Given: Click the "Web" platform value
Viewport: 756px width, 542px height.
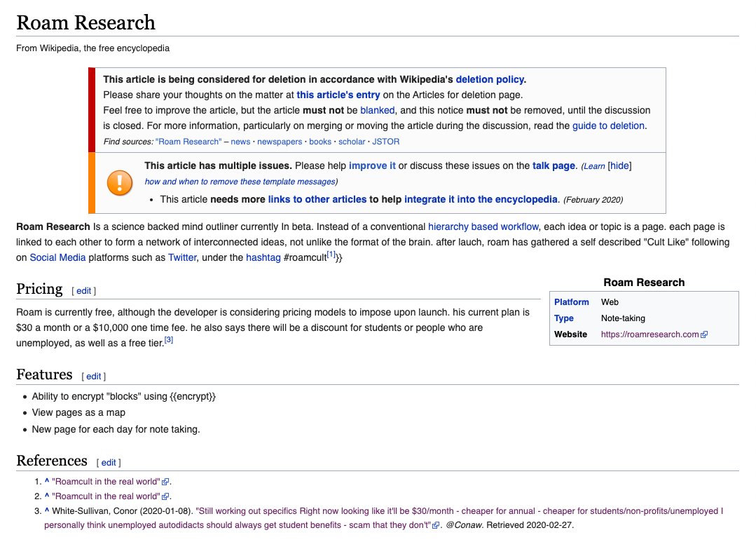Looking at the screenshot, I should (x=610, y=302).
